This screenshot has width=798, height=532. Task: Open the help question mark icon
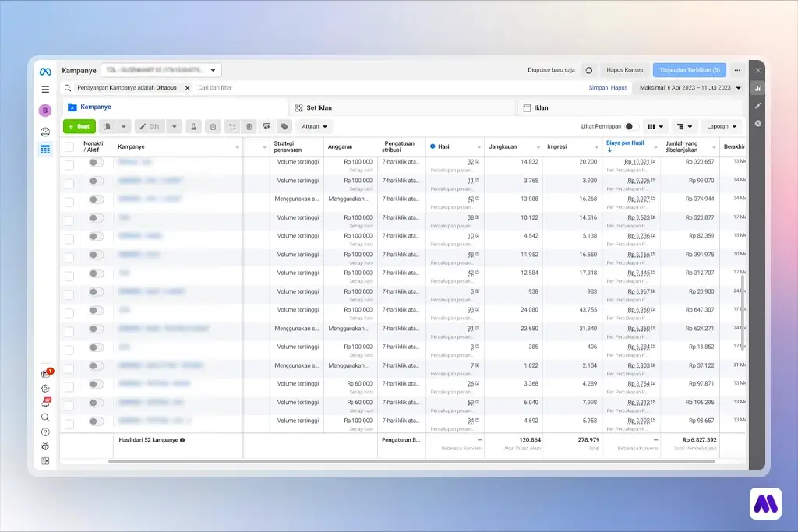tap(45, 432)
